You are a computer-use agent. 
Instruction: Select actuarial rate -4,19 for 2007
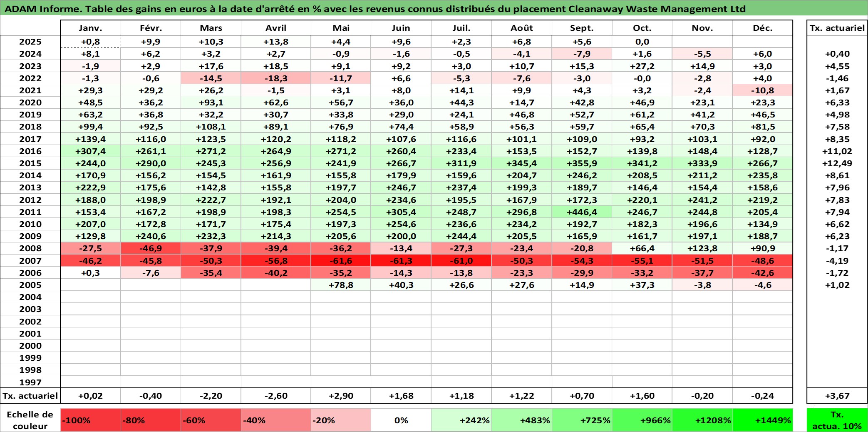point(837,261)
